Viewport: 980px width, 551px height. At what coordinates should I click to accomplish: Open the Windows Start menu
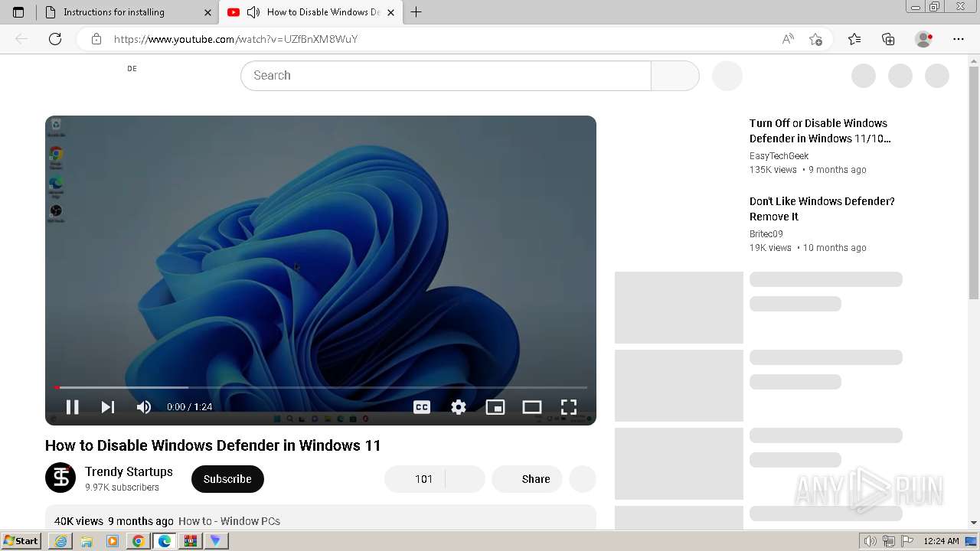[21, 541]
